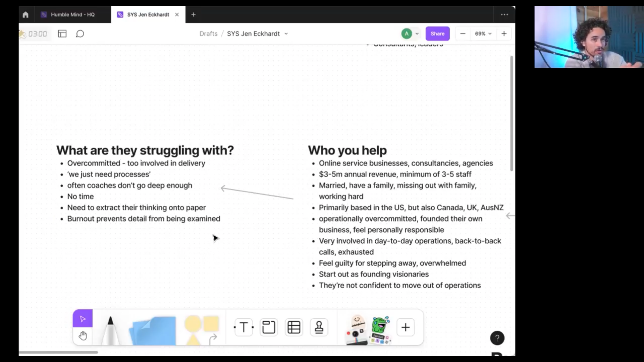Open Drafts from the breadcrumb
Screen dimensions: 644x362
pos(208,34)
